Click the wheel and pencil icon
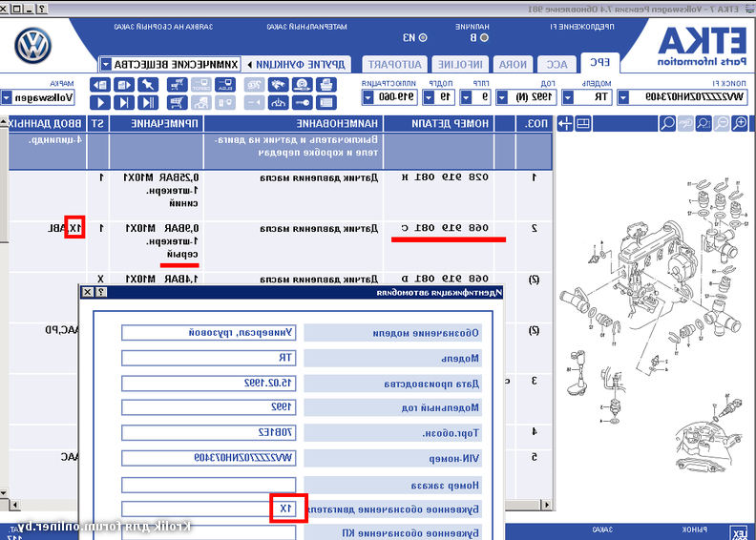756x540 pixels. 303,84
